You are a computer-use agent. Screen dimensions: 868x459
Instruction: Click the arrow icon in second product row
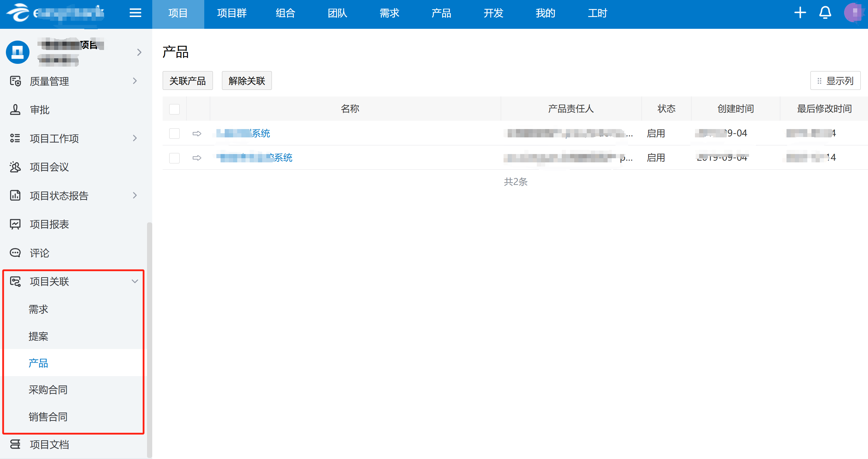[197, 158]
